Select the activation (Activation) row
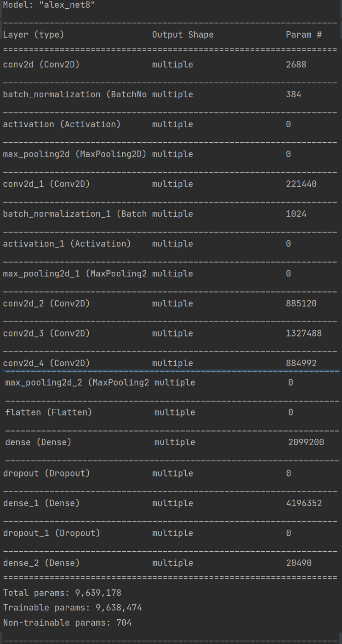This screenshot has width=342, height=644. (x=171, y=124)
